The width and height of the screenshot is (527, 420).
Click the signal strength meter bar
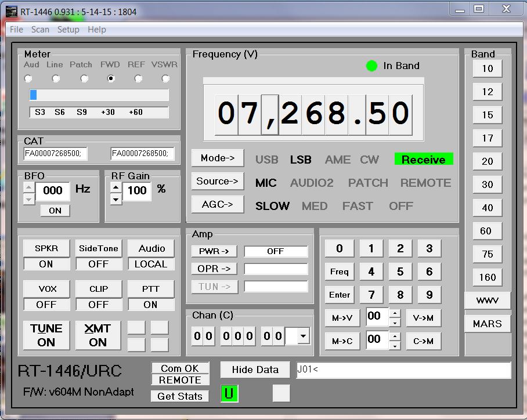pos(99,95)
